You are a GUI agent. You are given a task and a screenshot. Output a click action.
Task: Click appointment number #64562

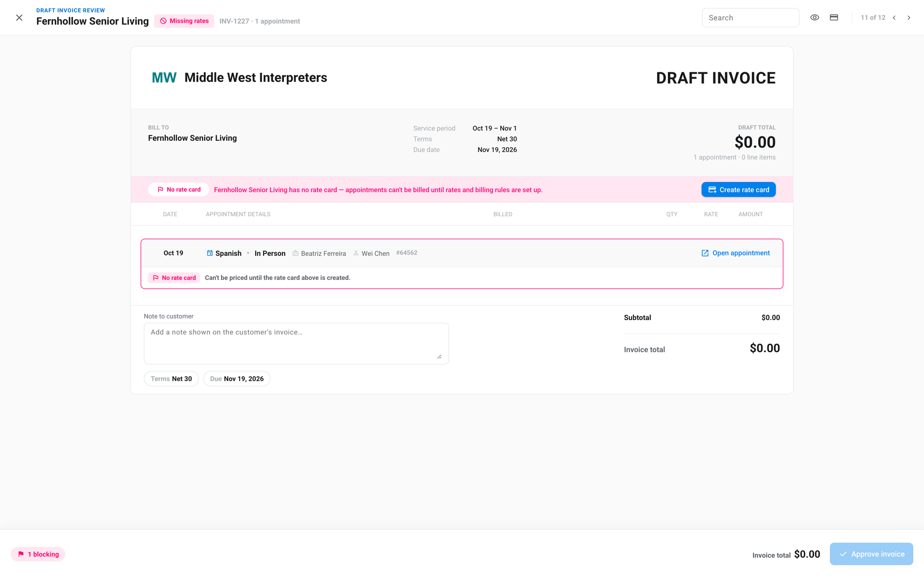406,253
